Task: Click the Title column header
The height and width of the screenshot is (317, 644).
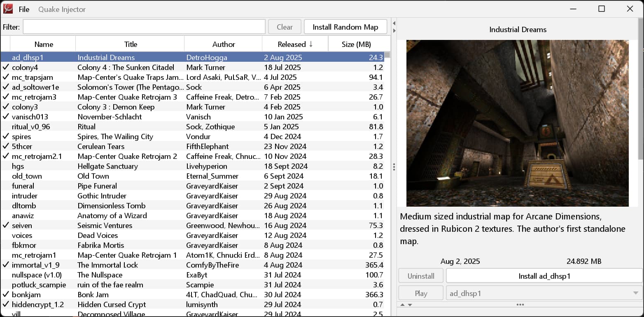Action: pyautogui.click(x=131, y=44)
